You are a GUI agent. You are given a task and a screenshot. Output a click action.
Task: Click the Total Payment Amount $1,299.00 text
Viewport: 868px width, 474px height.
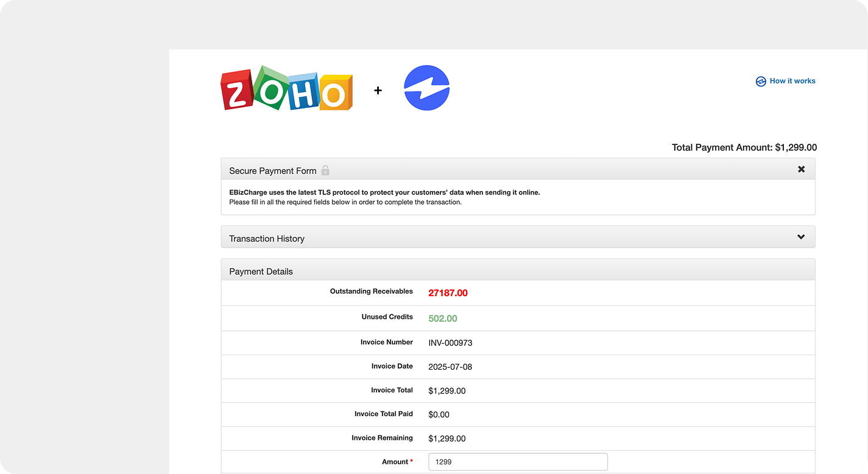pos(744,147)
